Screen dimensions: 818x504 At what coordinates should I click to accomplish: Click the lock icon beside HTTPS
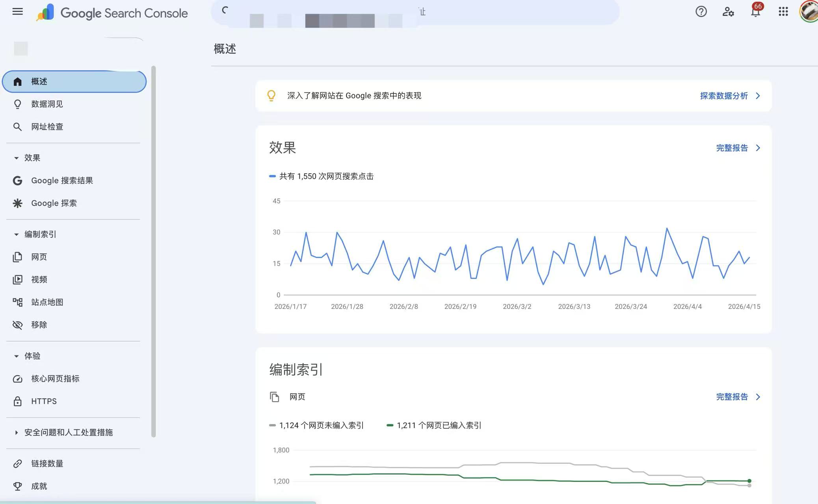17,401
